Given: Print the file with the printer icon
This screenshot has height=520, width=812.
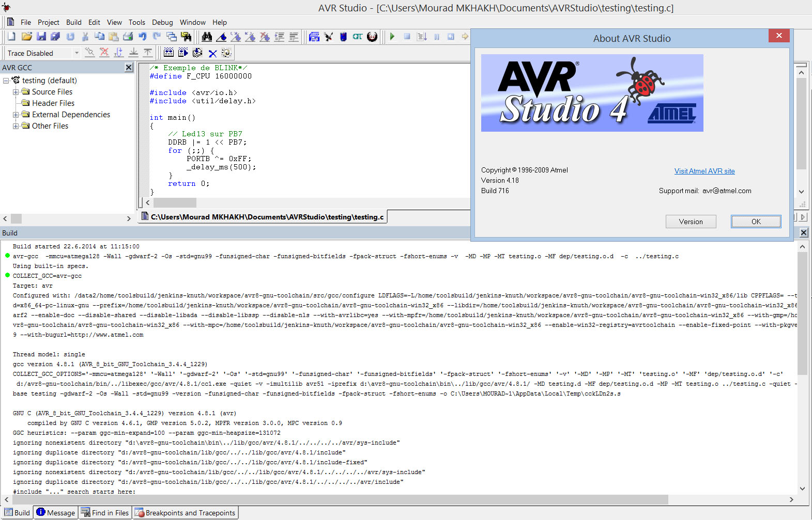Looking at the screenshot, I should point(128,37).
